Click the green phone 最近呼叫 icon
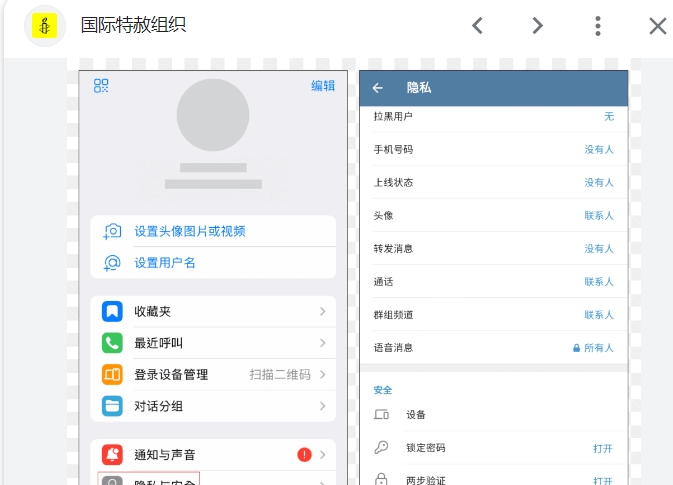 pyautogui.click(x=112, y=343)
